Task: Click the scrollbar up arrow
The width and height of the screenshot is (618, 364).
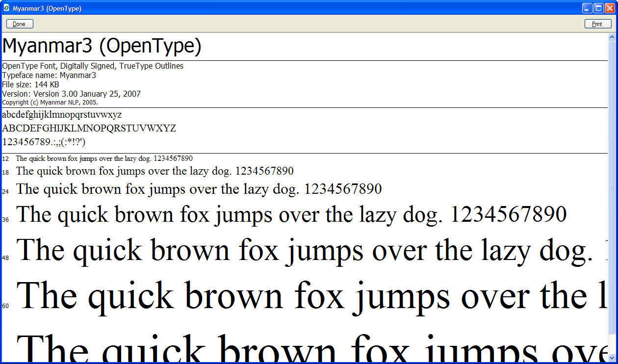Action: [x=612, y=37]
